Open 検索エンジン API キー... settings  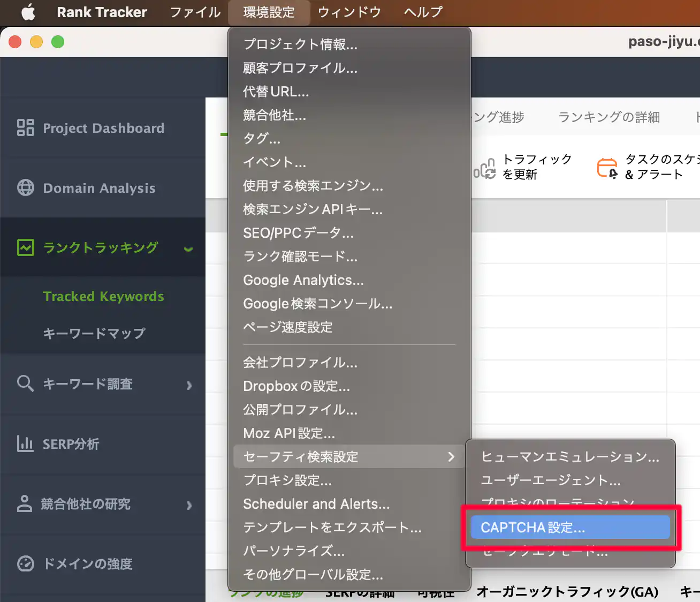pos(349,209)
